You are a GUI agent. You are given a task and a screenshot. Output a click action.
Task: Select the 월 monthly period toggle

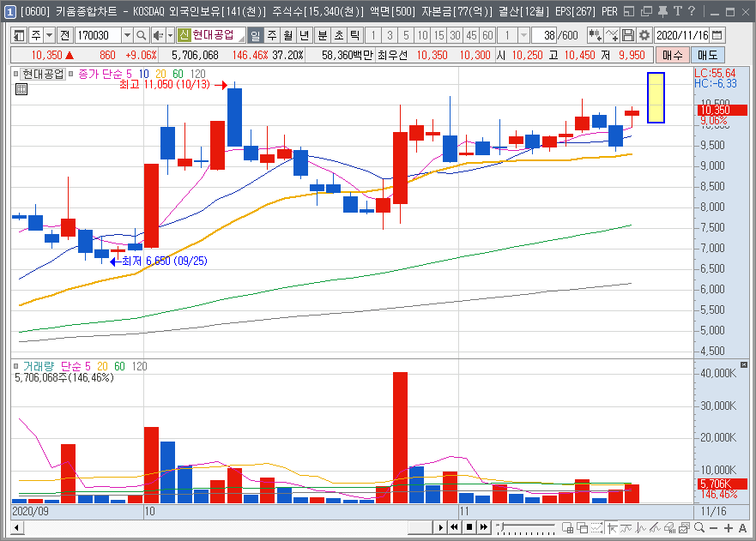[288, 35]
